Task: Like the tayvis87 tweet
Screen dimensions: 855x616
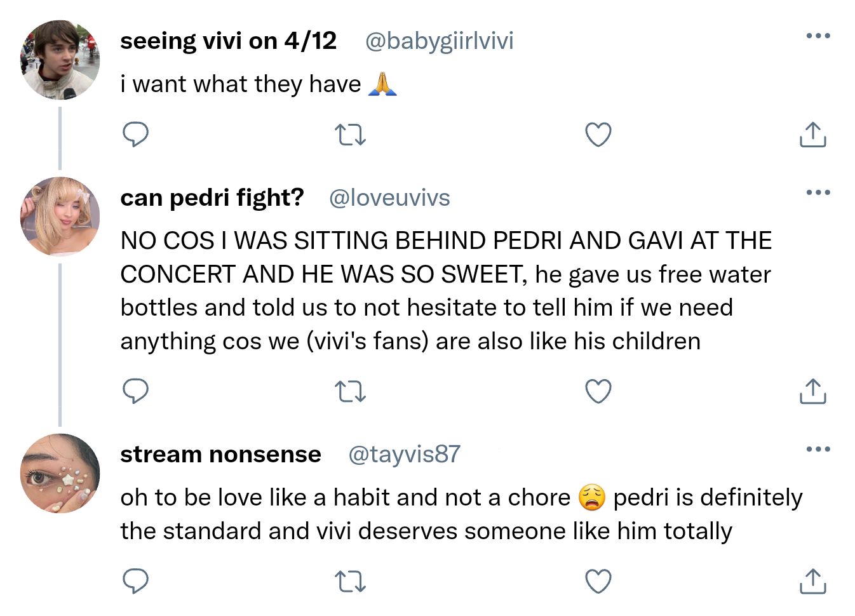Action: [598, 580]
